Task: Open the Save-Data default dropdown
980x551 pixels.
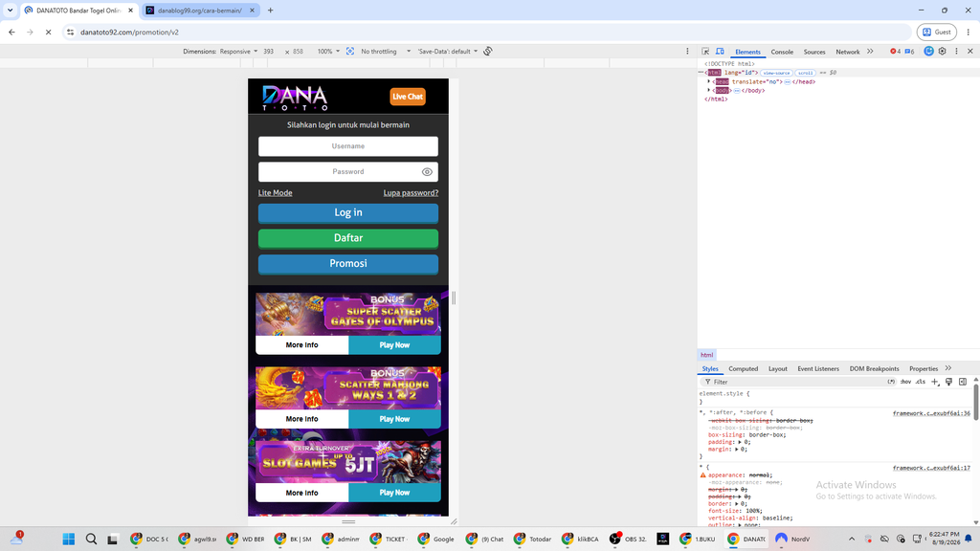Action: [x=448, y=52]
